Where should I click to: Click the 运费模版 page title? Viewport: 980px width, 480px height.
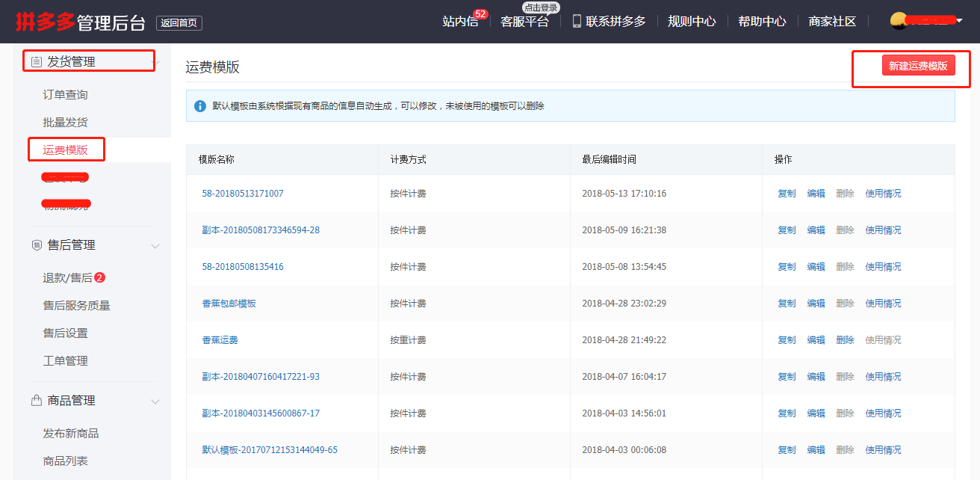pos(213,67)
